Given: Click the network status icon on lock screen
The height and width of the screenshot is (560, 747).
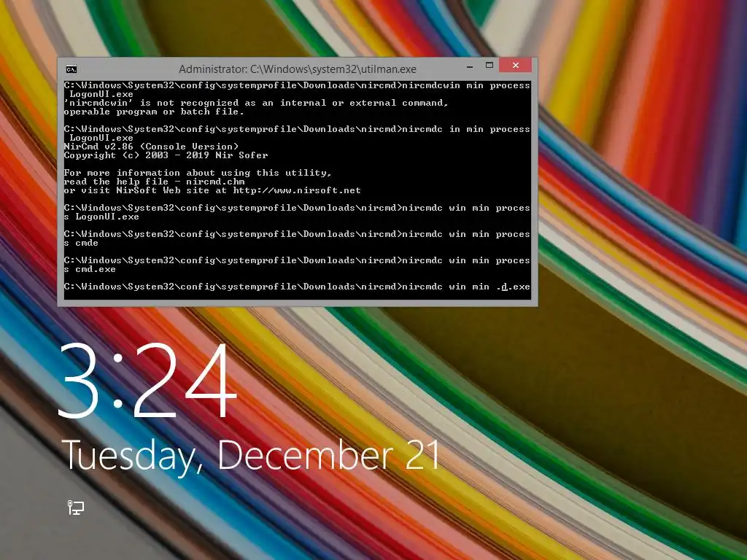Looking at the screenshot, I should click(x=75, y=507).
